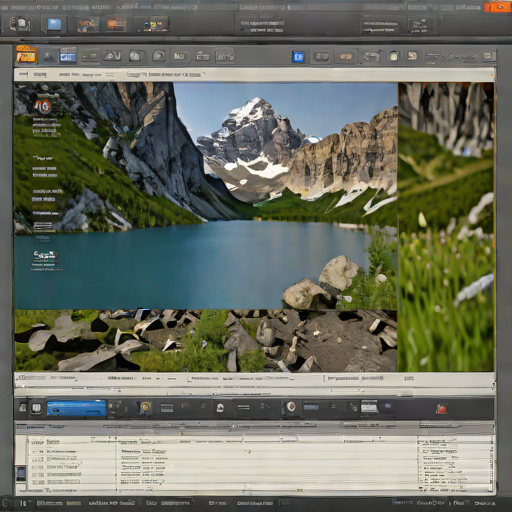
Task: Click the camera-like icon at top-left strip
Action: pyautogui.click(x=20, y=25)
